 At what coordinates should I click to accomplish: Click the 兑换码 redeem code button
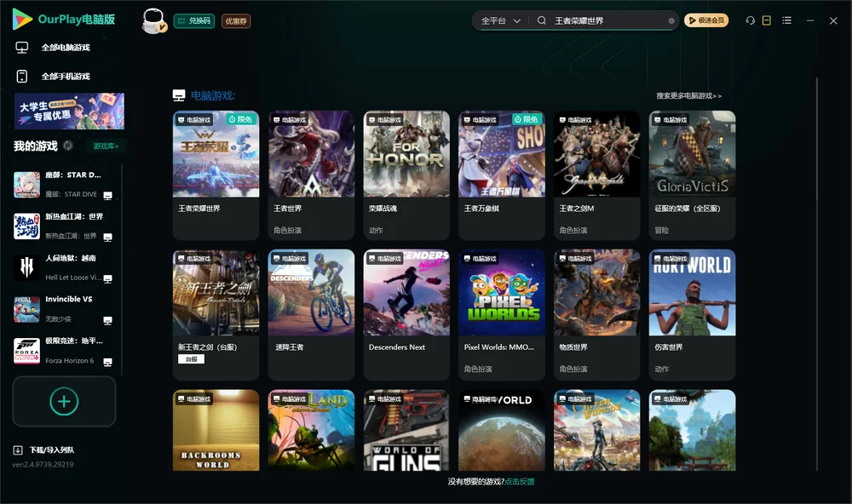pos(194,21)
